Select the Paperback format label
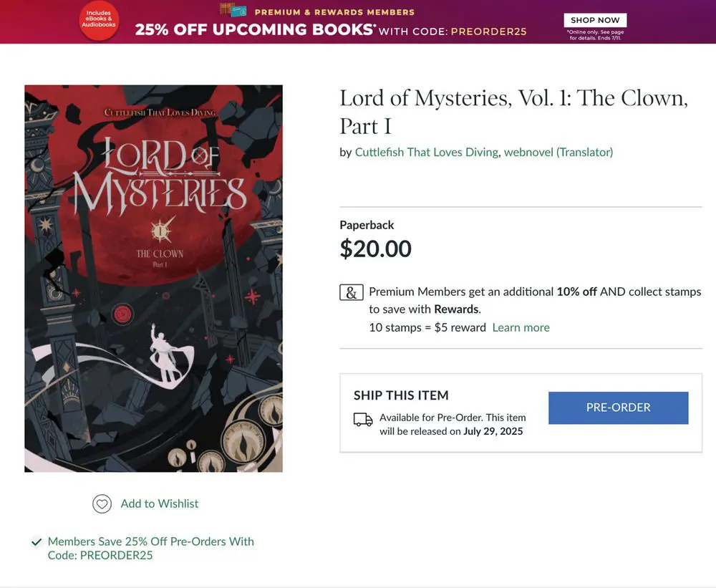This screenshot has width=716, height=588. 367,225
